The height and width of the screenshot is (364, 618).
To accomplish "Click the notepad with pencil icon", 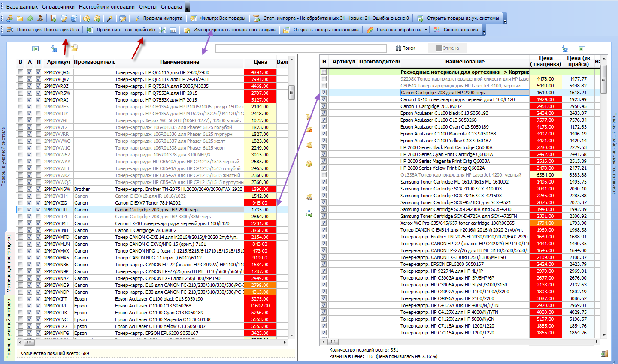I will click(64, 18).
